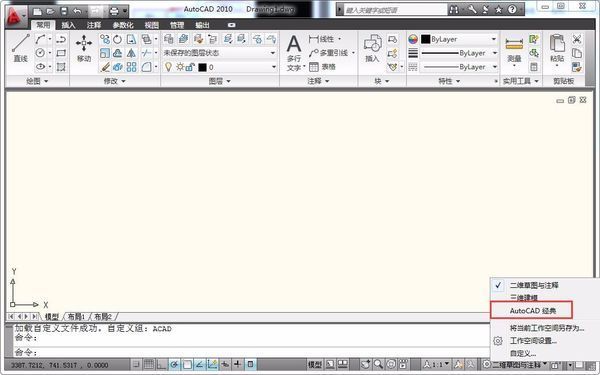Toggle Object Snap in status bar

[187, 364]
